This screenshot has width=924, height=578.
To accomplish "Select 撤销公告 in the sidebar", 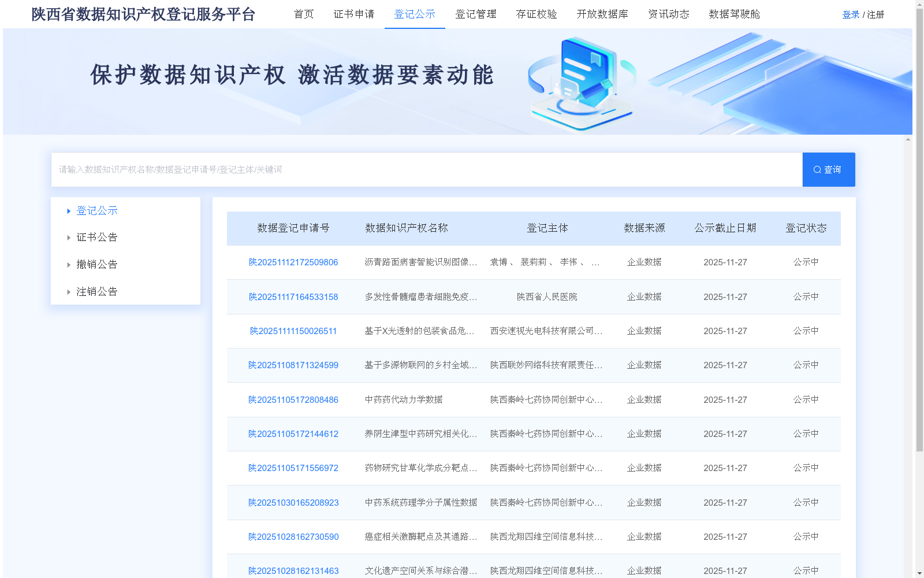I will click(x=96, y=264).
